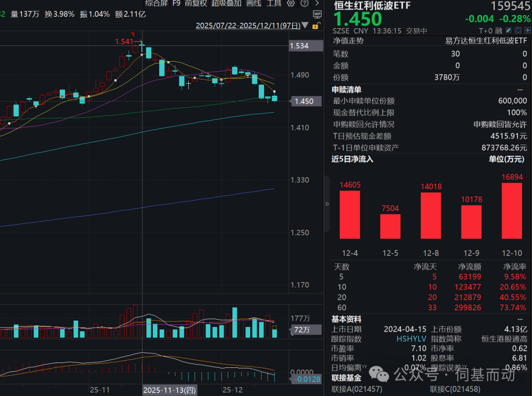
Task: Toggle 超级叠加 overlay mode
Action: tap(226, 3)
